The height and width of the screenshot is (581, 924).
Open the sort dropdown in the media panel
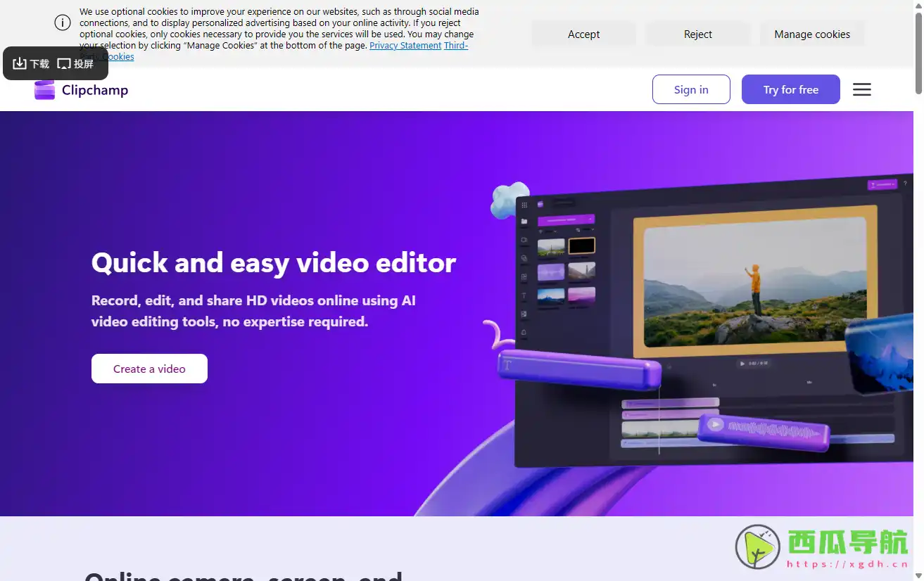click(x=586, y=230)
